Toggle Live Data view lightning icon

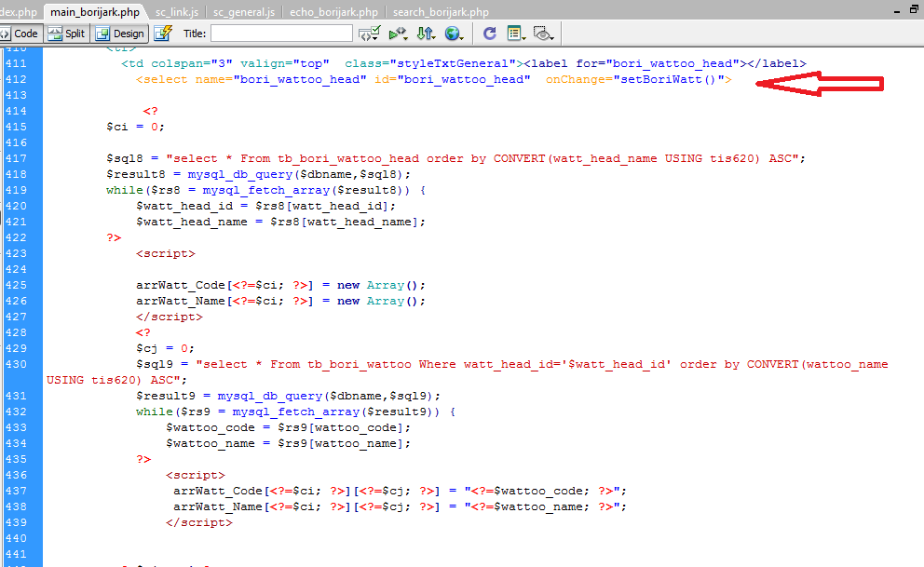(x=163, y=34)
